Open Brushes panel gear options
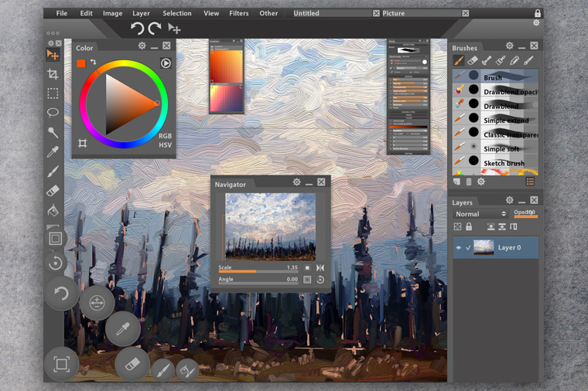 click(x=509, y=46)
